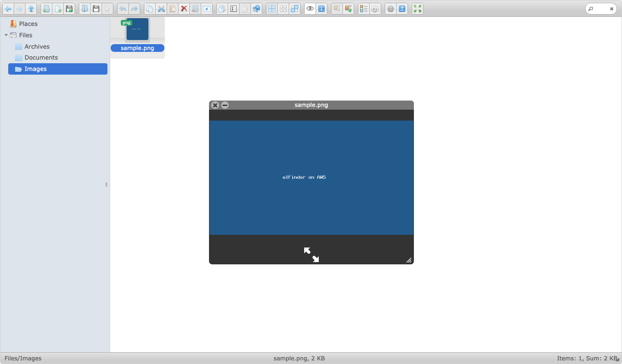622x364 pixels.
Task: Open the selected item with Open icon
Action: pyautogui.click(x=85, y=9)
